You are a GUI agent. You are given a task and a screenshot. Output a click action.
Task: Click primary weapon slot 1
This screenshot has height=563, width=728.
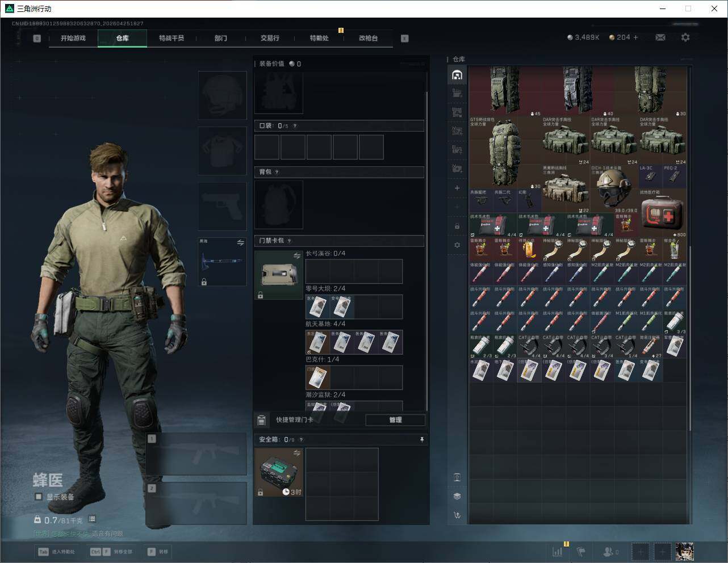(x=196, y=454)
